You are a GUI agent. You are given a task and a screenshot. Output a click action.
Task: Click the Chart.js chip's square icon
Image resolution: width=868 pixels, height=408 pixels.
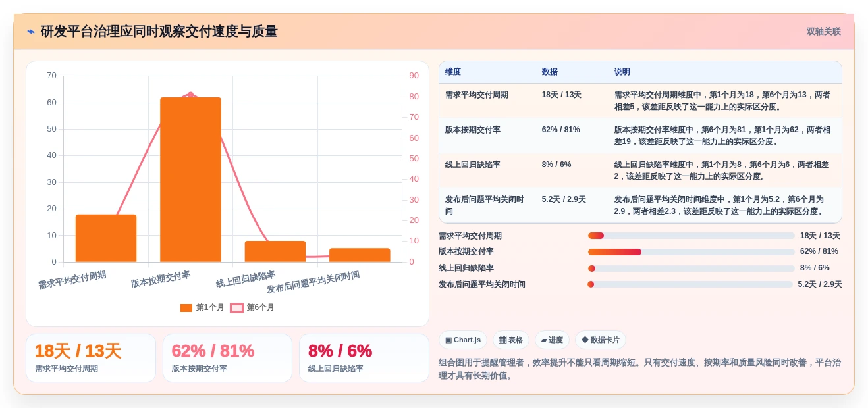[448, 340]
